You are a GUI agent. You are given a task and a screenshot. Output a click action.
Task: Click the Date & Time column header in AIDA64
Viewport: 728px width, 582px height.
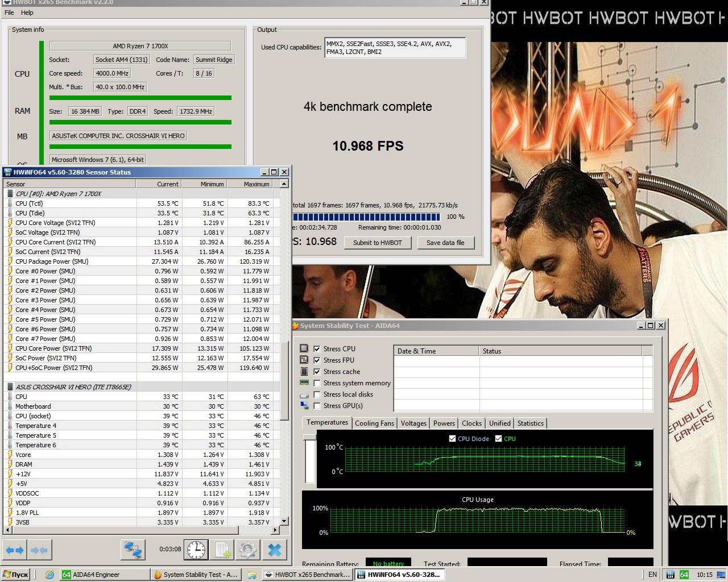pyautogui.click(x=436, y=351)
